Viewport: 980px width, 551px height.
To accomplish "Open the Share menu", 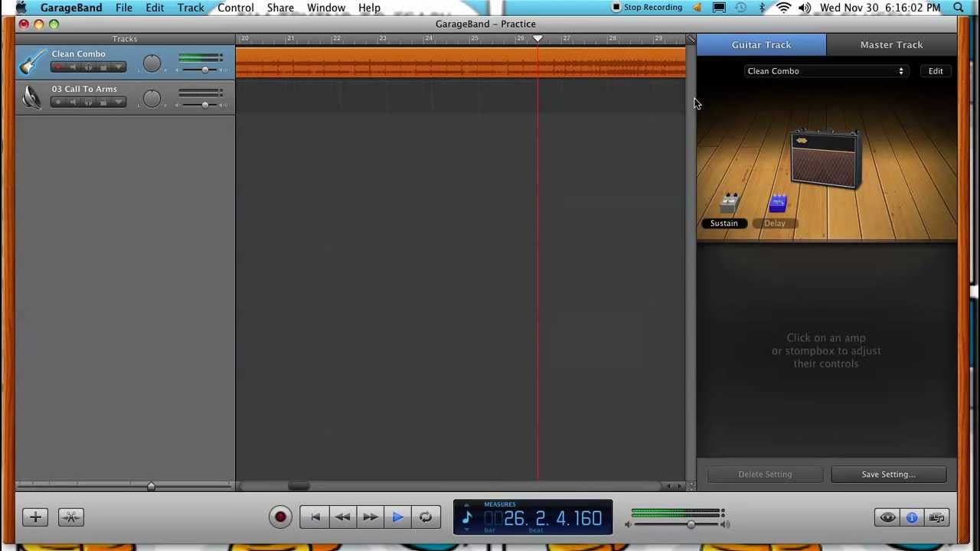I will (280, 8).
